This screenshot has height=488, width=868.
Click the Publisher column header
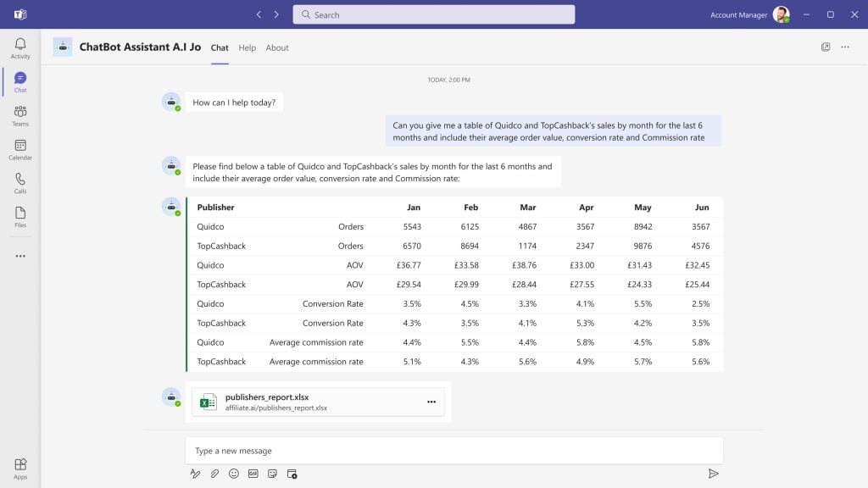coord(216,207)
